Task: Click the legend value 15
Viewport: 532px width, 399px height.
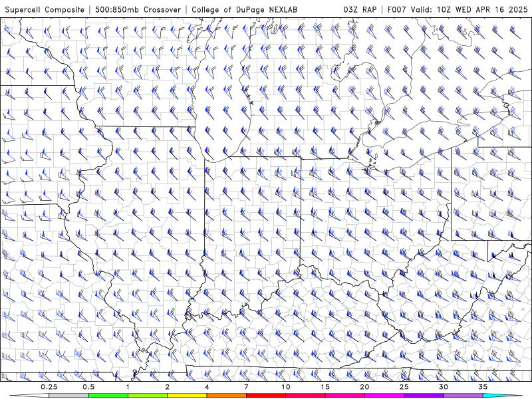Action: [x=325, y=387]
